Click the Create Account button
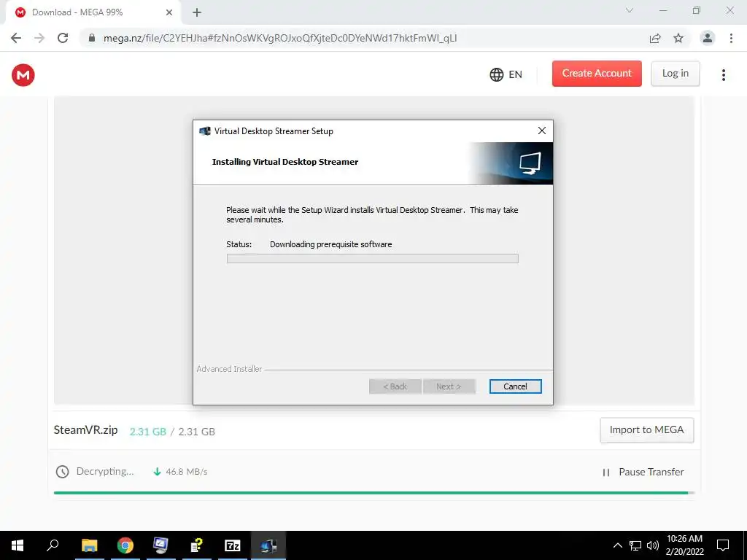The image size is (747, 560). point(597,74)
